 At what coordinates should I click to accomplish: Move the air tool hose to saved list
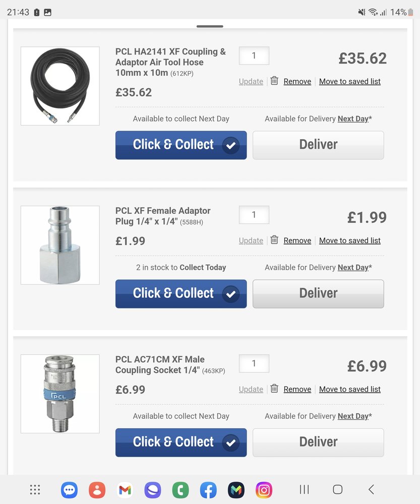pyautogui.click(x=349, y=81)
